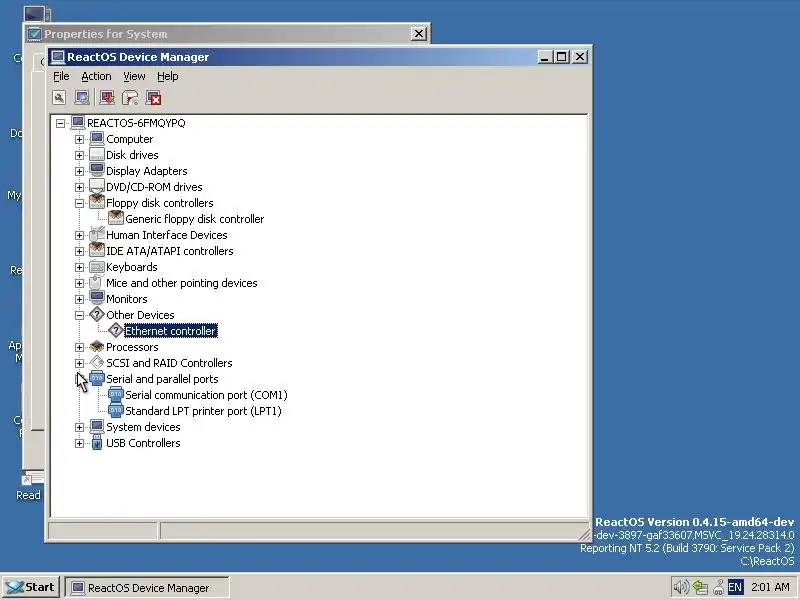Click the System devices icon
Viewport: 800px width, 600px height.
point(96,427)
